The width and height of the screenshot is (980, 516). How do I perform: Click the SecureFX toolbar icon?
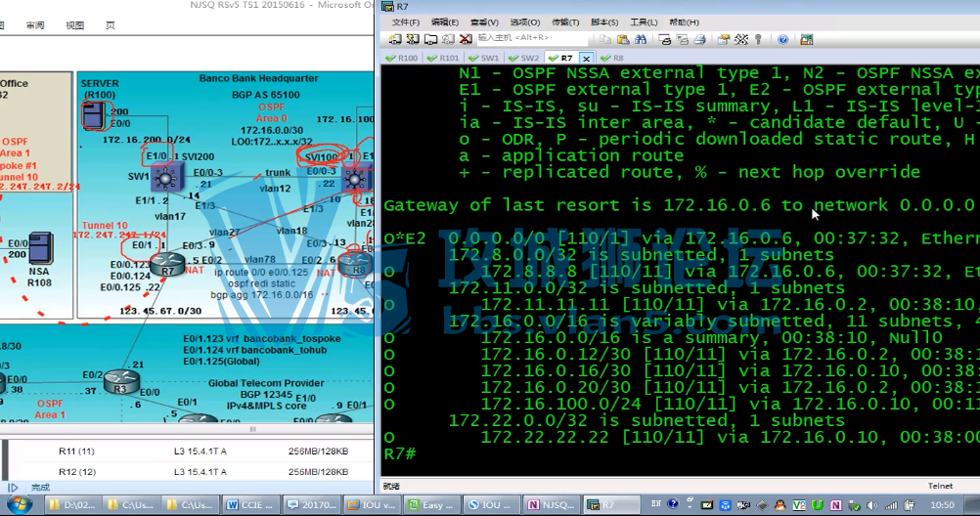[807, 39]
